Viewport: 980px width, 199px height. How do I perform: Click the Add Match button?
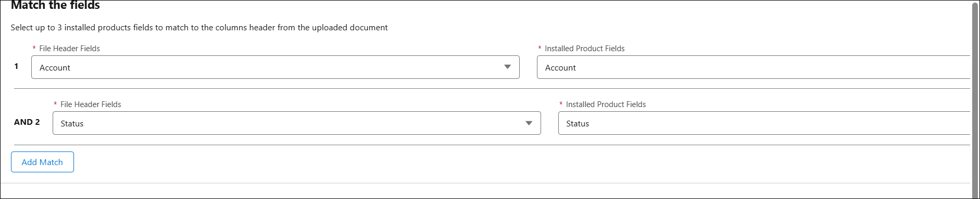pyautogui.click(x=42, y=162)
